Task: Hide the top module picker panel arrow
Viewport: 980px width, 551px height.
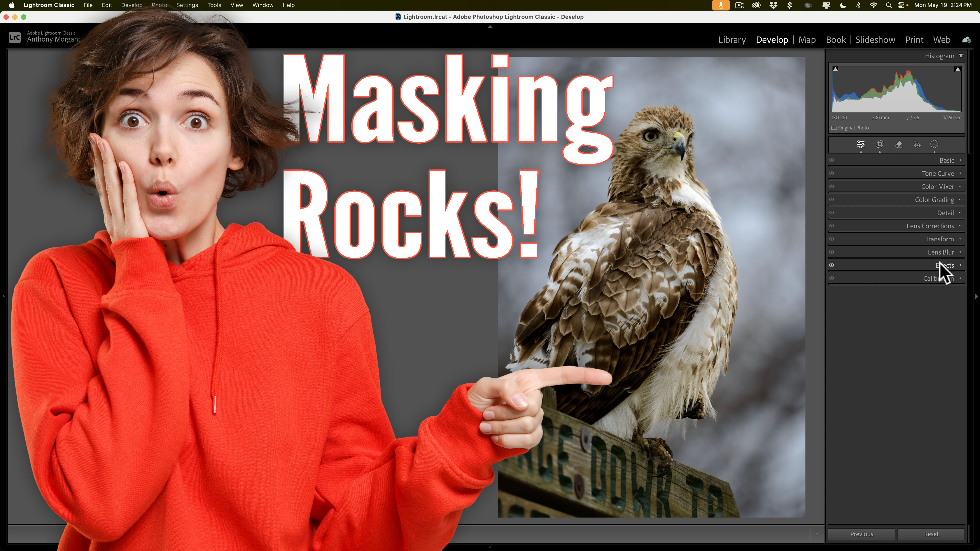Action: click(x=490, y=27)
